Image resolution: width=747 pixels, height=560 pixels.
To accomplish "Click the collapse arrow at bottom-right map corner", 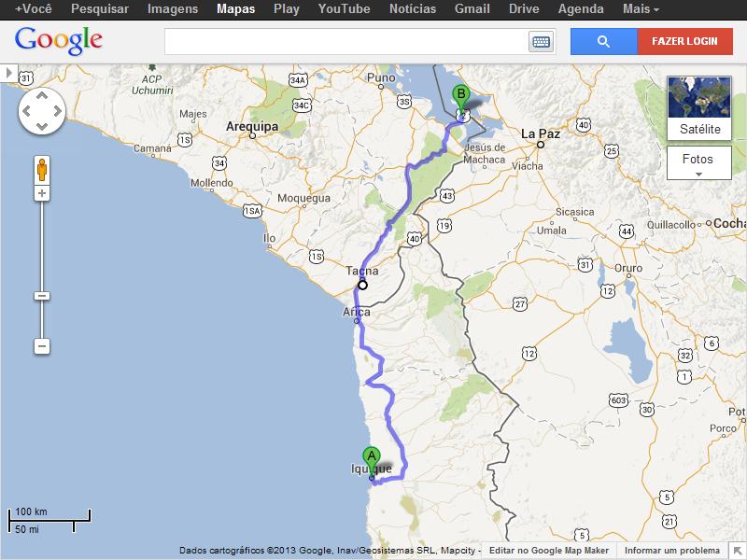I will tap(737, 550).
